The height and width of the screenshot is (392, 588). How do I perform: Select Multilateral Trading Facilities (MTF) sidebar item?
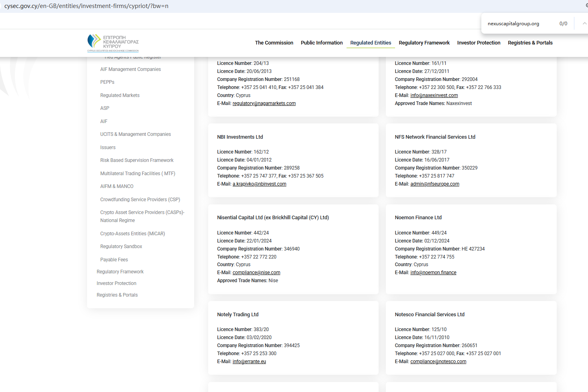point(138,174)
